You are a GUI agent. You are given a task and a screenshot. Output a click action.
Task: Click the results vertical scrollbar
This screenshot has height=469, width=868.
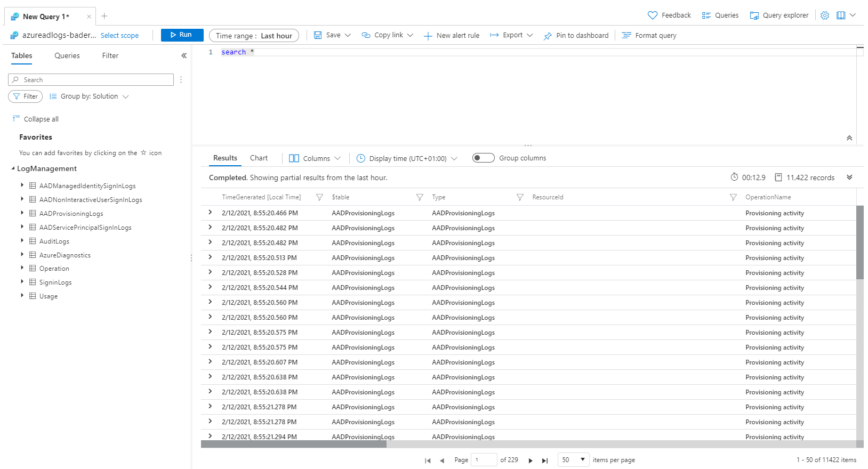(859, 242)
